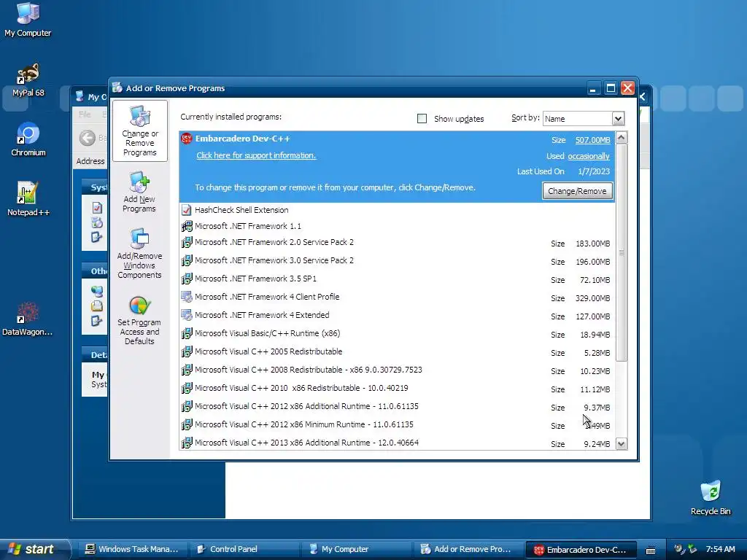Switch to My Computer taskbar item

[355, 550]
